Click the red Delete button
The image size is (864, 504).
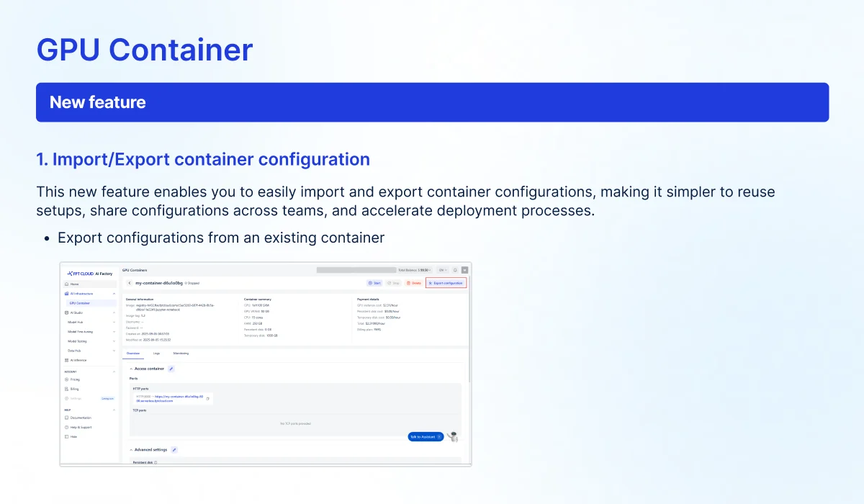click(413, 283)
